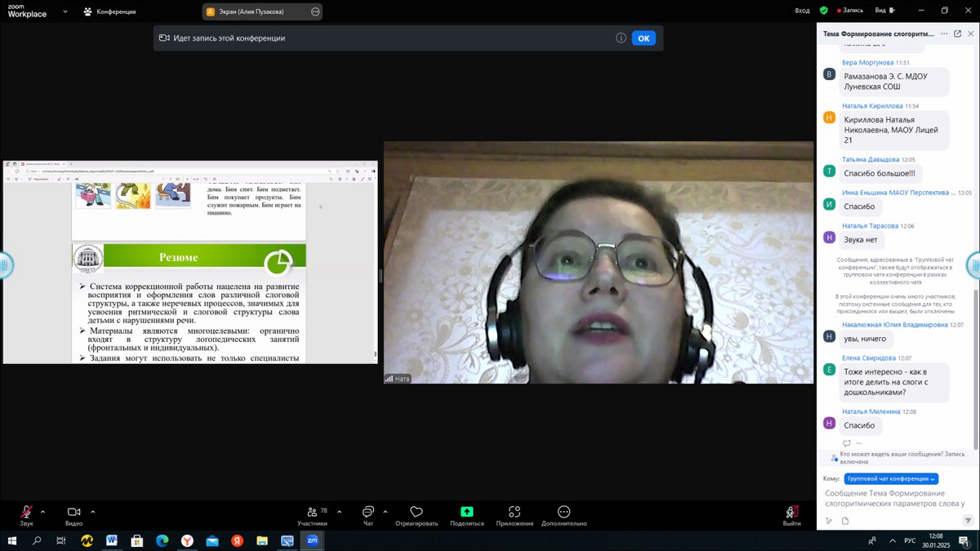Open the green encryption shield icon
Viewport: 980px width, 551px height.
[823, 11]
